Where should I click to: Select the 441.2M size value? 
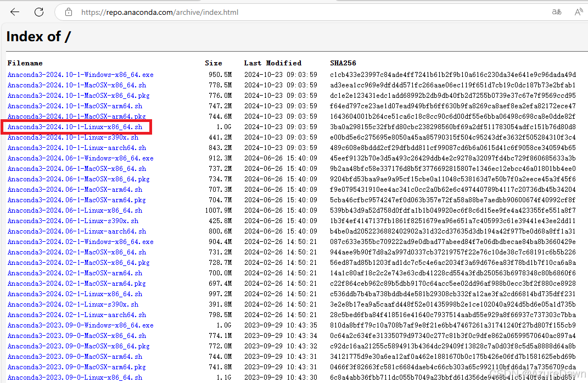pos(220,137)
